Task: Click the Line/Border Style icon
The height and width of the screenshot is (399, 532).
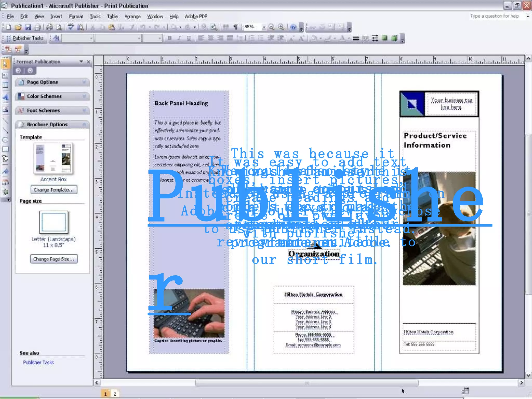Action: pos(356,38)
